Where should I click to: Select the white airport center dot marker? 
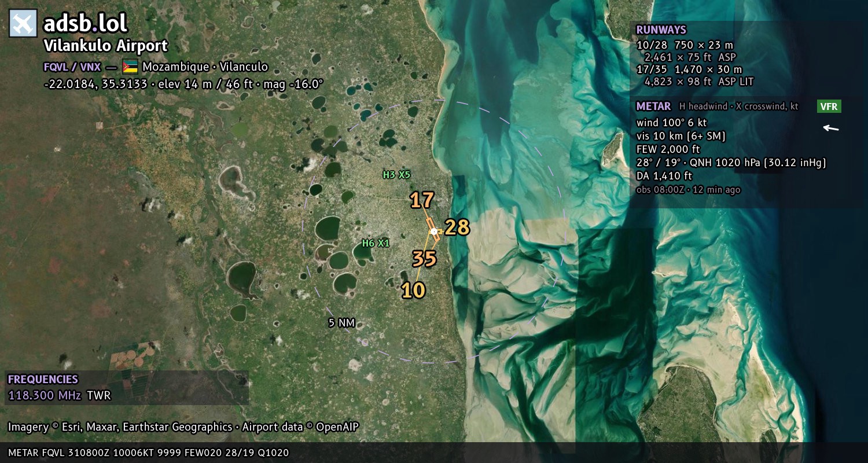pos(434,231)
